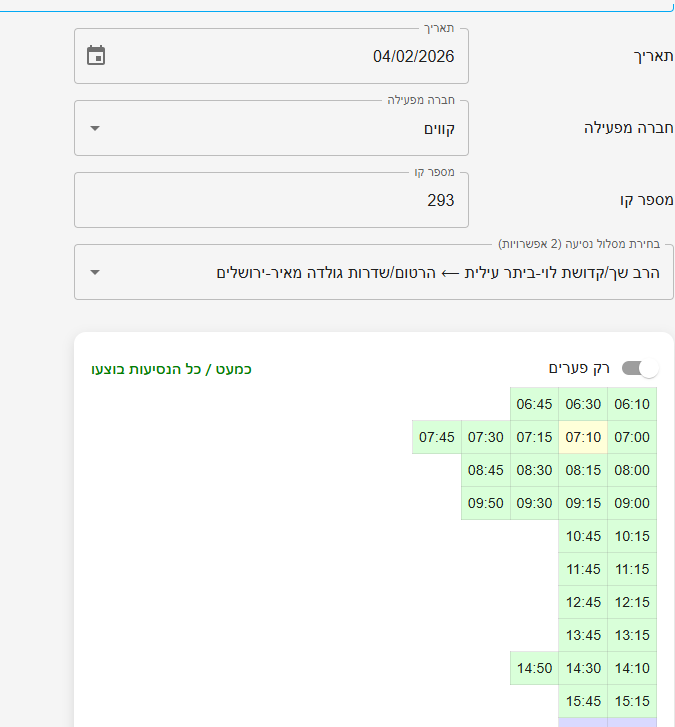Select the 06:10 trip time
Viewport: 675px width, 727px height.
[x=632, y=404]
